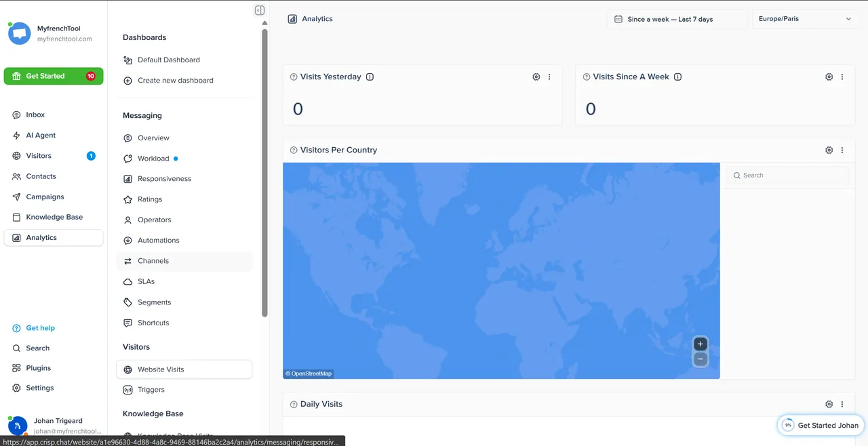Screen dimensions: 868x446
Task: Select Knowledge Base in main sidebar
Action: pyautogui.click(x=54, y=217)
